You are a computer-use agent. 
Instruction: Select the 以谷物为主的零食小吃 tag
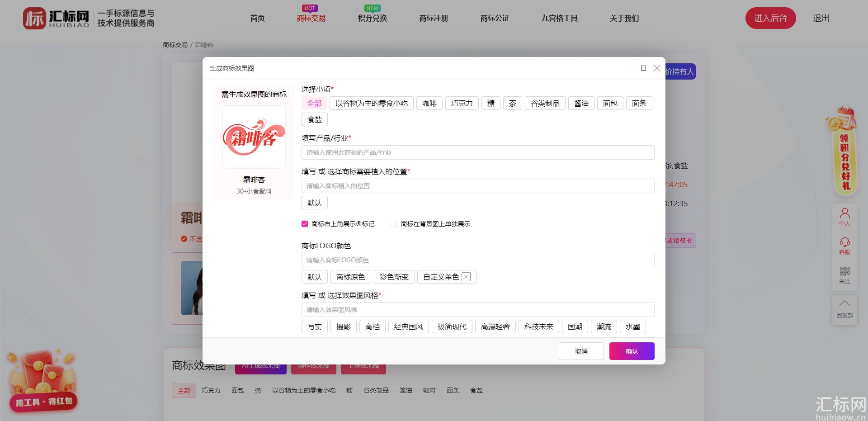point(372,103)
